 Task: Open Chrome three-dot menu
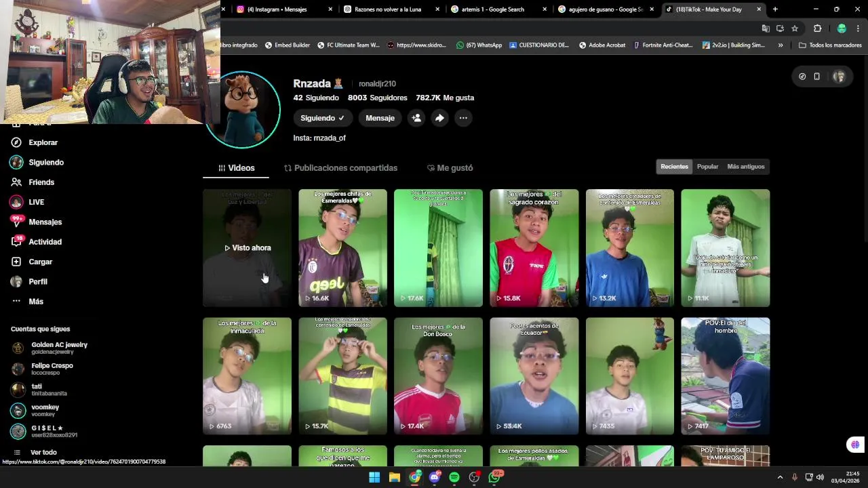pyautogui.click(x=858, y=28)
